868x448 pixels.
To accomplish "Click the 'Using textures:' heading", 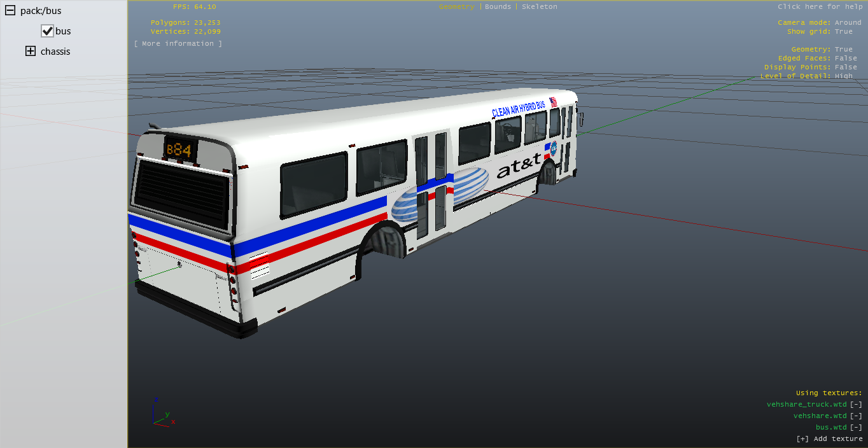I will 829,393.
